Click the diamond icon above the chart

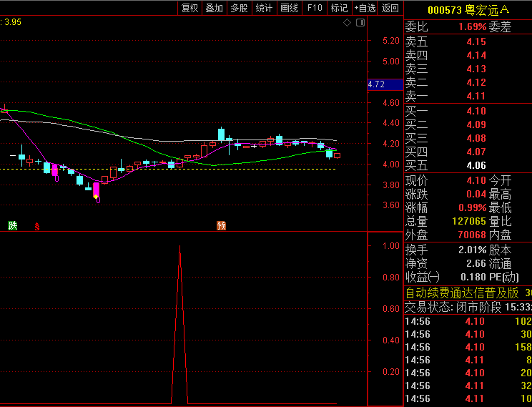point(348,23)
